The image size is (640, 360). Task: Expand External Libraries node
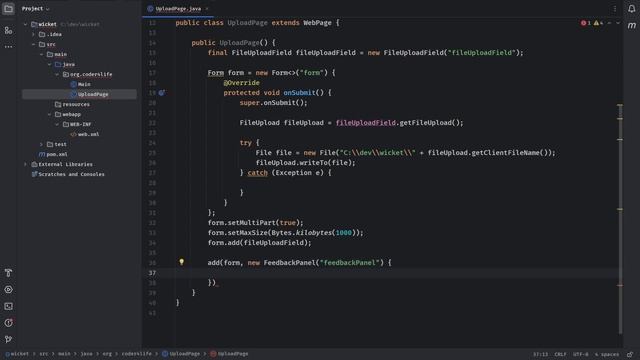click(x=26, y=164)
